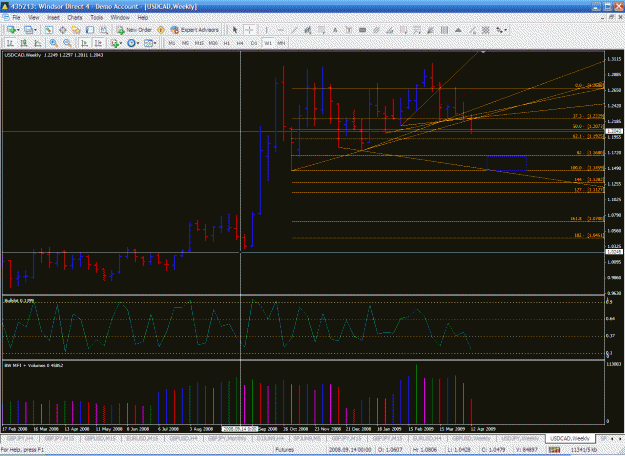Open the Strategy Tester icon

coord(104,30)
